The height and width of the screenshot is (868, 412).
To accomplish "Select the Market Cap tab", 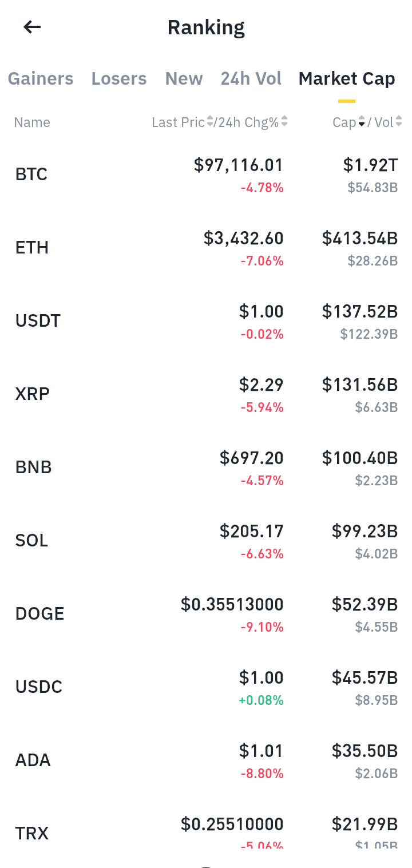I will (347, 78).
